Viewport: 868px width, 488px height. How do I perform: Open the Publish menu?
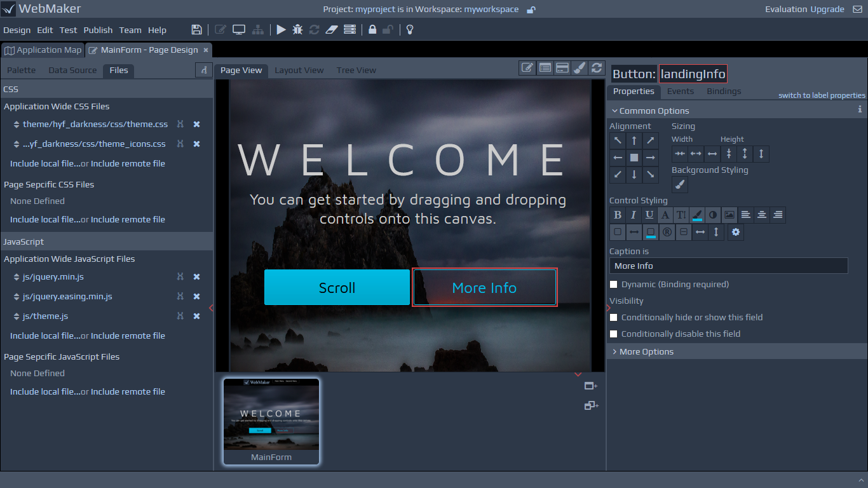(x=98, y=30)
